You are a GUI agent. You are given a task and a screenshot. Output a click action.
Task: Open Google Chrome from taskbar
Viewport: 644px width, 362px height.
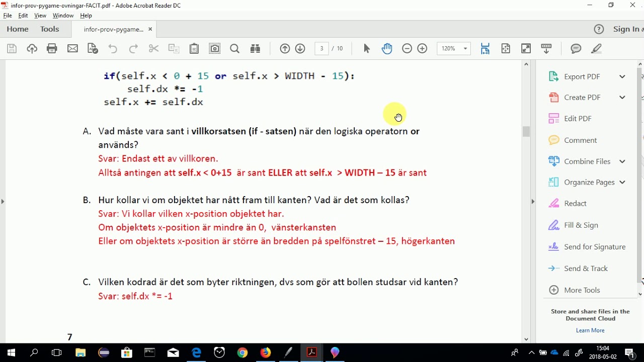pyautogui.click(x=243, y=353)
